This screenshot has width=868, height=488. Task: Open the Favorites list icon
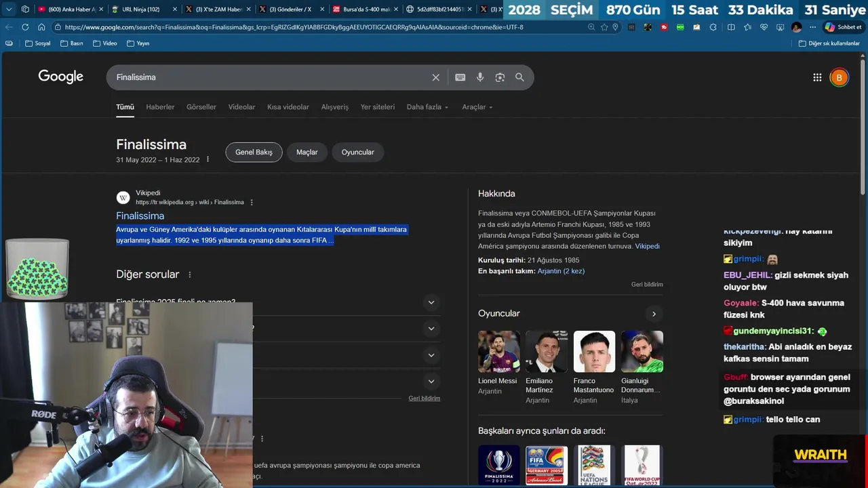pos(747,27)
